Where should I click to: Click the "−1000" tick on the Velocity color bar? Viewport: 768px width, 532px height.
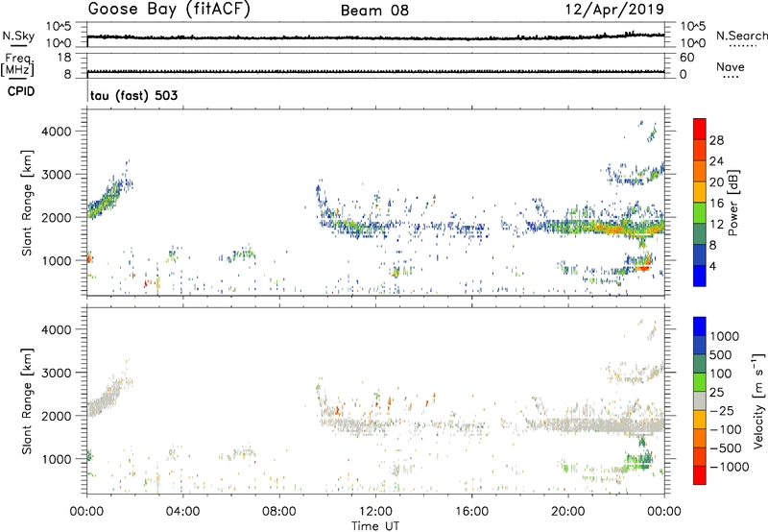[730, 467]
